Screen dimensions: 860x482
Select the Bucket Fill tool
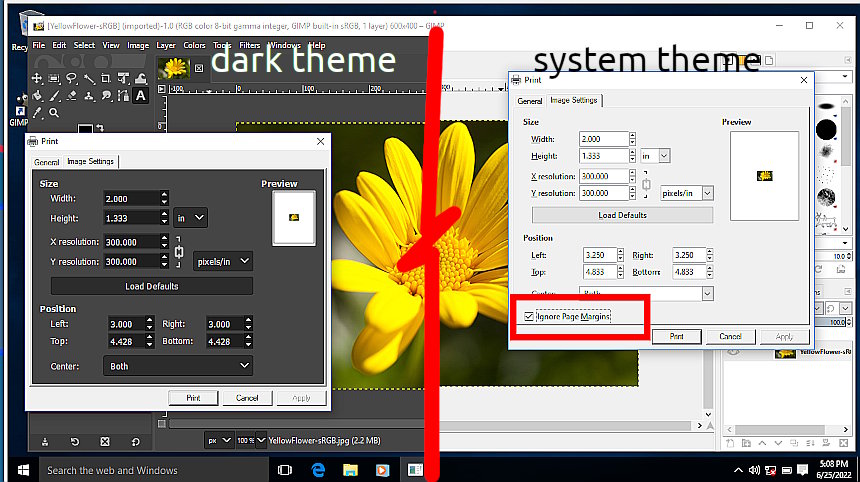[x=37, y=96]
